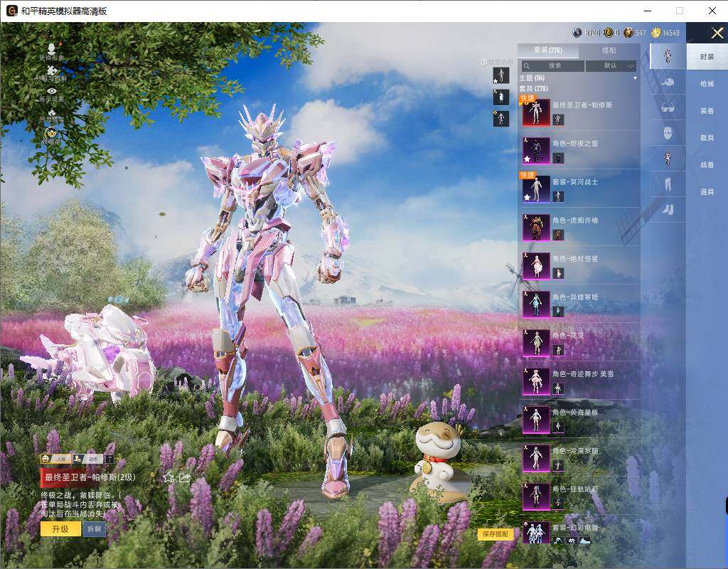
Task: Open the 时装 category tab
Action: [x=707, y=57]
